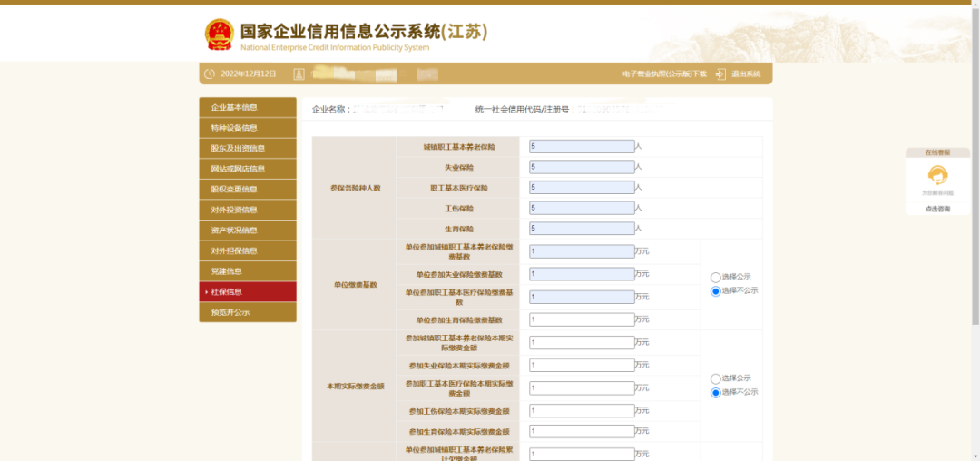Screen dimensions: 980x461
Task: Download 电子营业执照(公示版)
Action: click(664, 74)
